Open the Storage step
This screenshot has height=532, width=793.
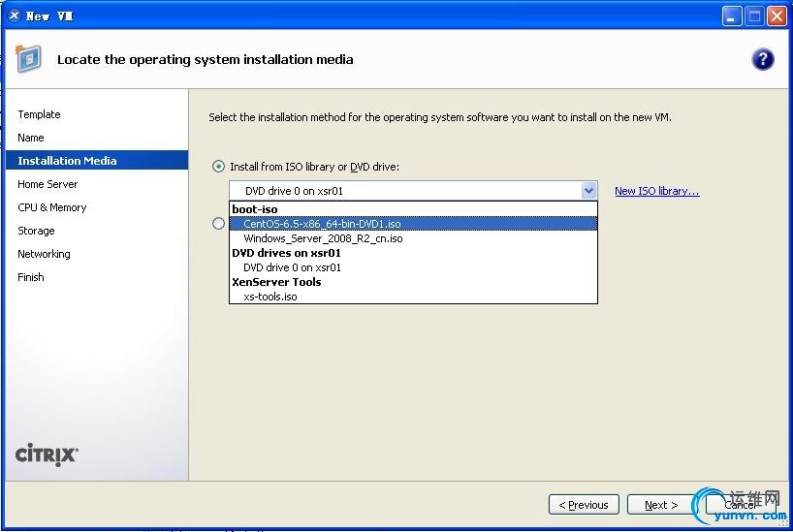click(x=36, y=231)
